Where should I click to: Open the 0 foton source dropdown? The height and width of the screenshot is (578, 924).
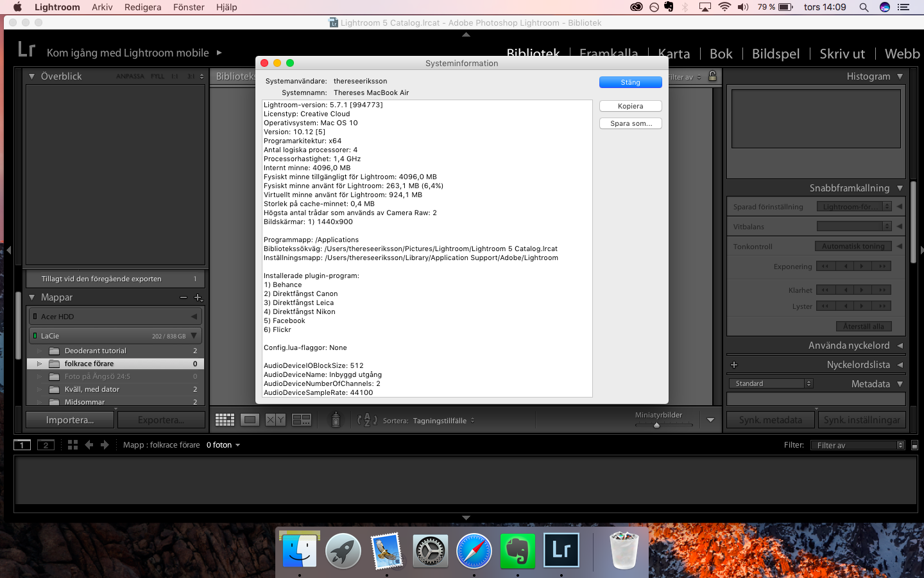tap(223, 445)
